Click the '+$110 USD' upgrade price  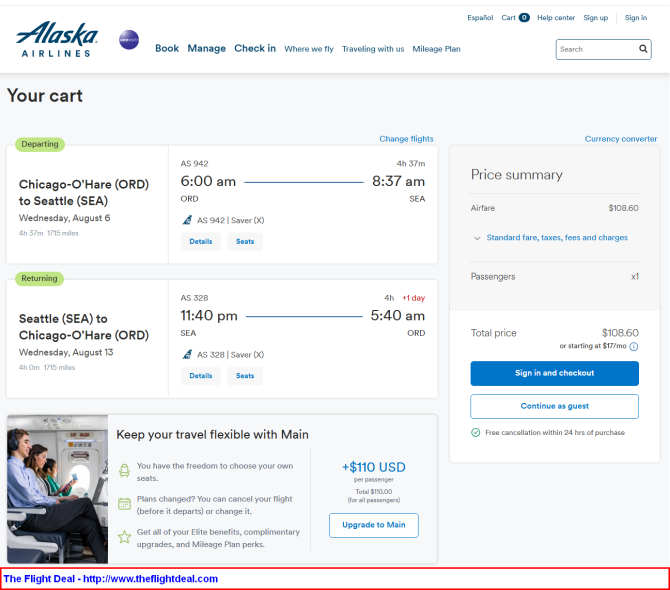[373, 467]
